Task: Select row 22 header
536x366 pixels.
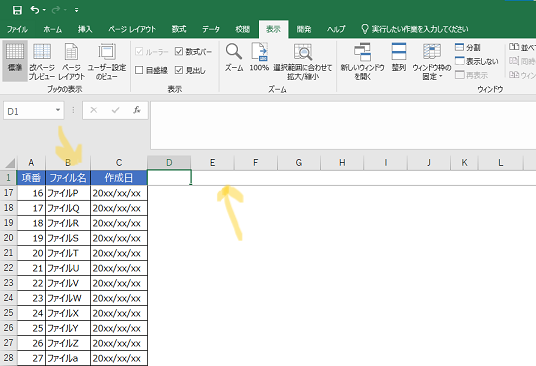Action: pos(8,268)
